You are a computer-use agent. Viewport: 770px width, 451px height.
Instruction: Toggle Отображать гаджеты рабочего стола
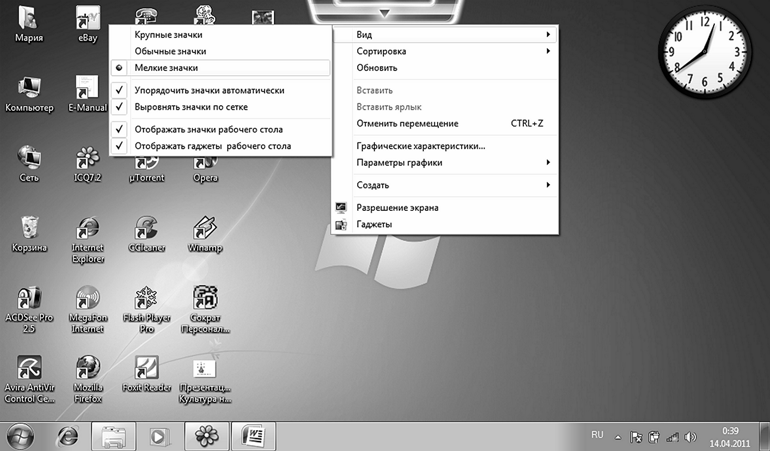(x=212, y=146)
